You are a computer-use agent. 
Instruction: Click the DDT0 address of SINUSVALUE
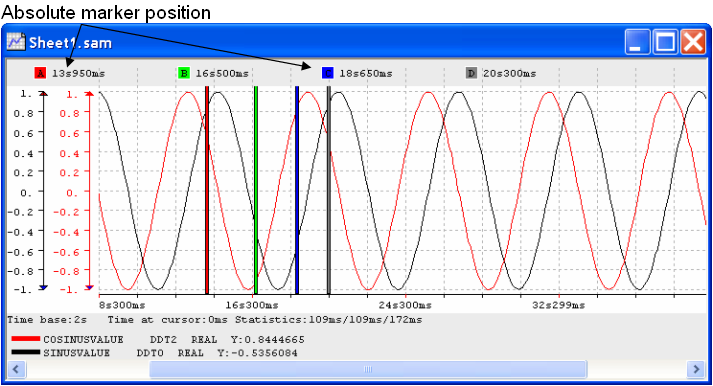click(x=150, y=353)
